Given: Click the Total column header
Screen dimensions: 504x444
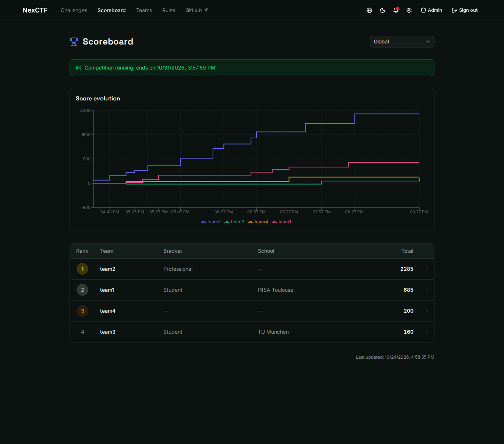Looking at the screenshot, I should coord(407,251).
